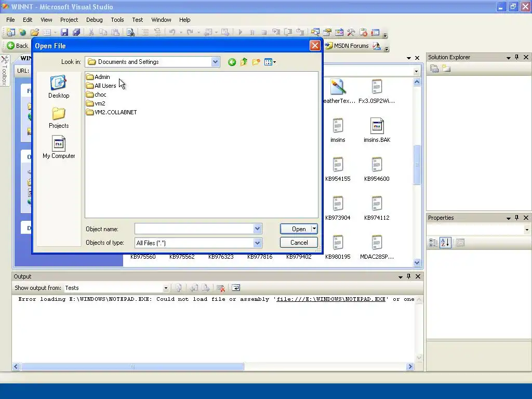Open the Edit menu
532x399 pixels.
28,20
